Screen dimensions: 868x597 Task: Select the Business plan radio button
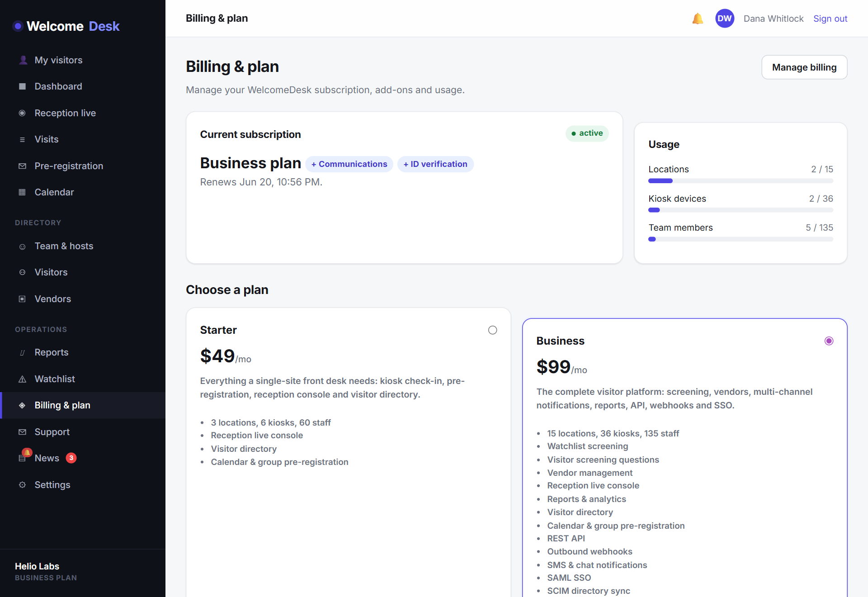coord(829,341)
